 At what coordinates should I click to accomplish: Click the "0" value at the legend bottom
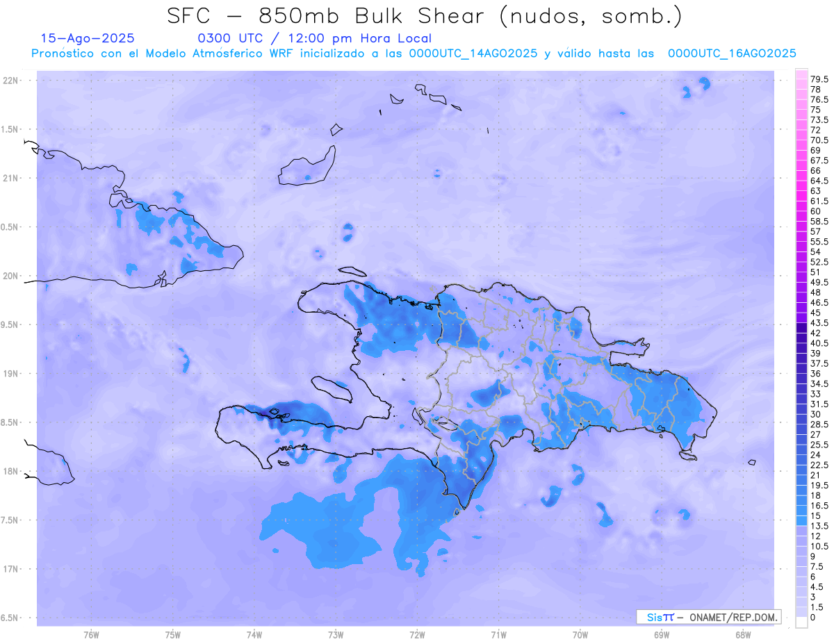[813, 618]
